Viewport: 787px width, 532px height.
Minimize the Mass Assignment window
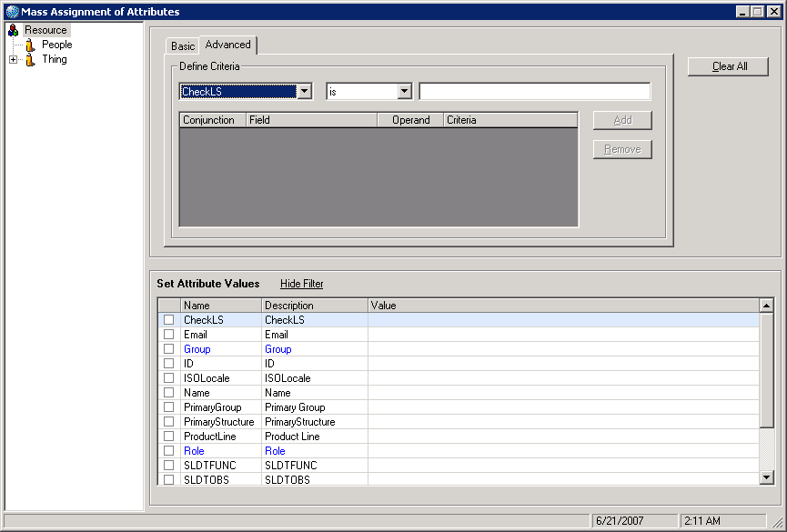[x=742, y=12]
